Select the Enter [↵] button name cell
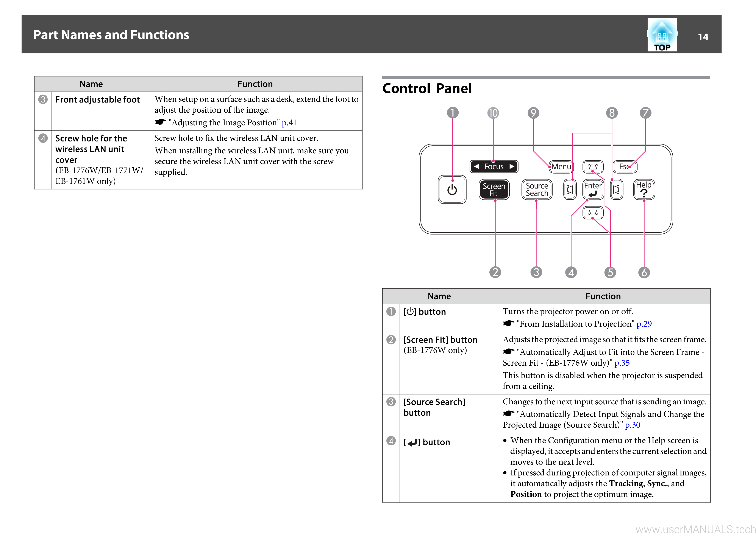756x534 pixels. click(449, 467)
